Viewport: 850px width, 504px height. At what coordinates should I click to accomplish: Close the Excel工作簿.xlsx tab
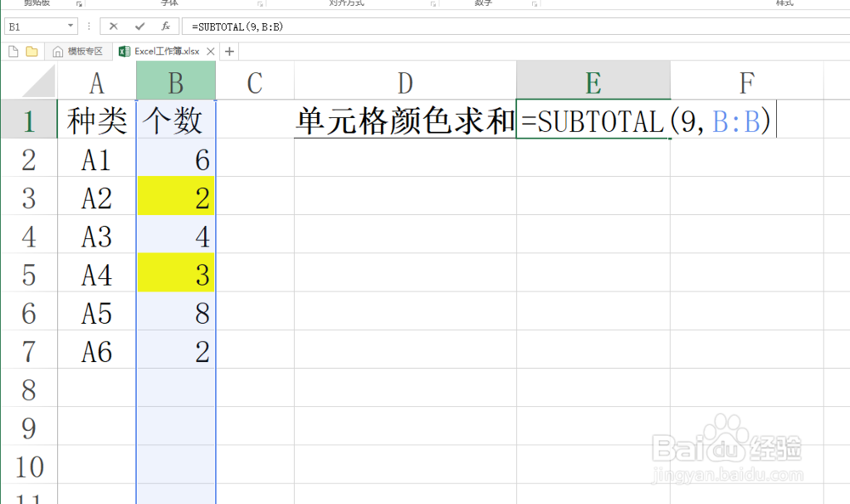pyautogui.click(x=211, y=52)
